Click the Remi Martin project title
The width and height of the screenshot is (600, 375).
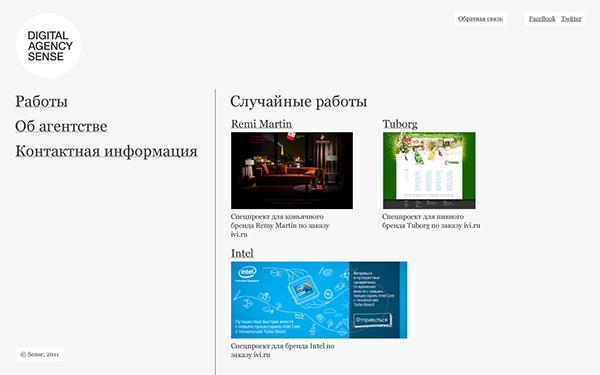click(x=261, y=124)
